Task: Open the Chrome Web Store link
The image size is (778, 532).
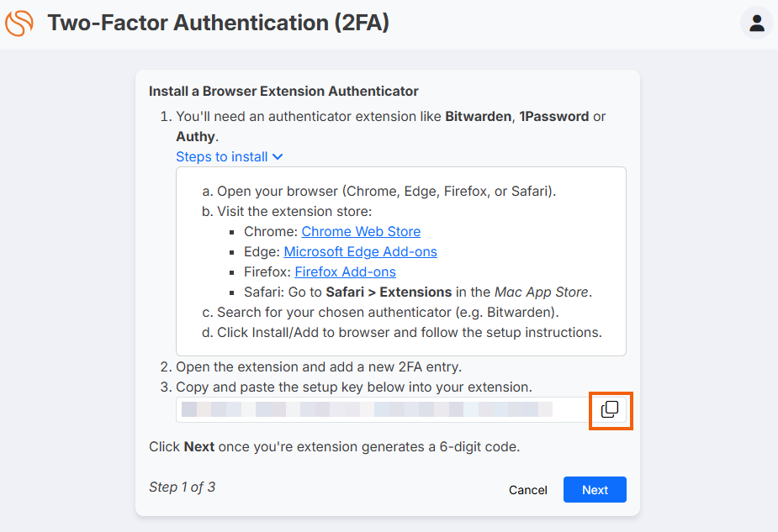Action: 361,231
